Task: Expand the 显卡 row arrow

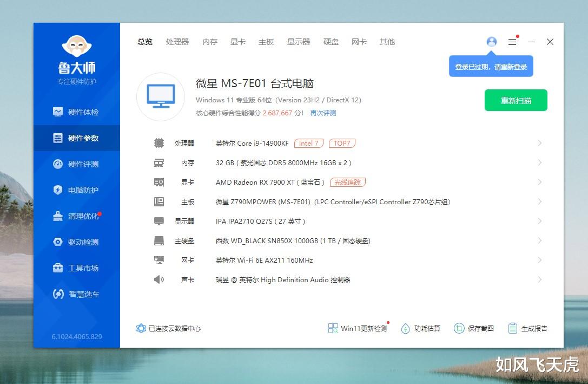Action: tap(540, 182)
